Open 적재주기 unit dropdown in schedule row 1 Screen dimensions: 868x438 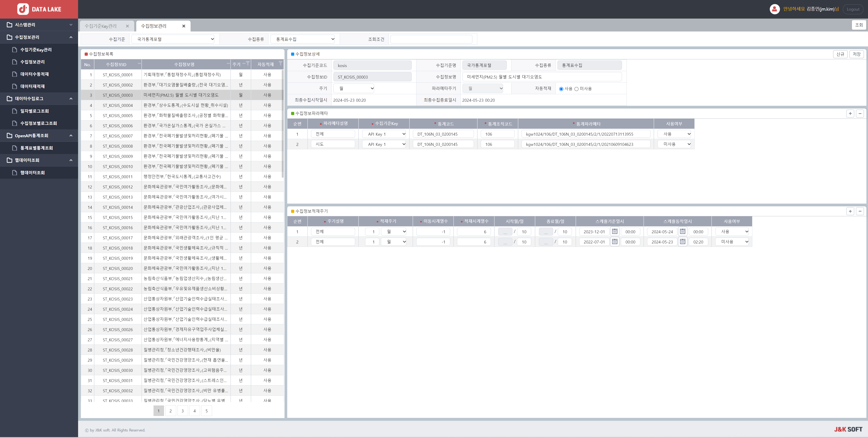(x=394, y=231)
